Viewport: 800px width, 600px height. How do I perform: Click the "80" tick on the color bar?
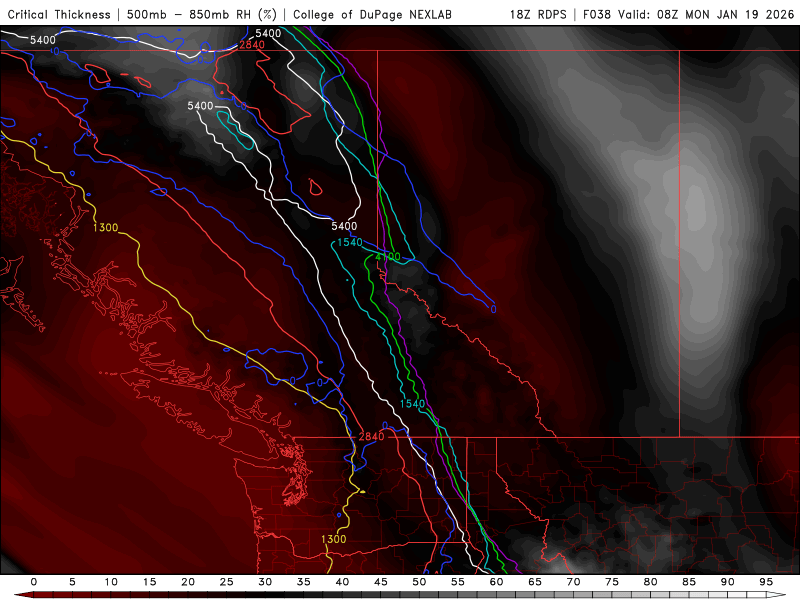(651, 582)
